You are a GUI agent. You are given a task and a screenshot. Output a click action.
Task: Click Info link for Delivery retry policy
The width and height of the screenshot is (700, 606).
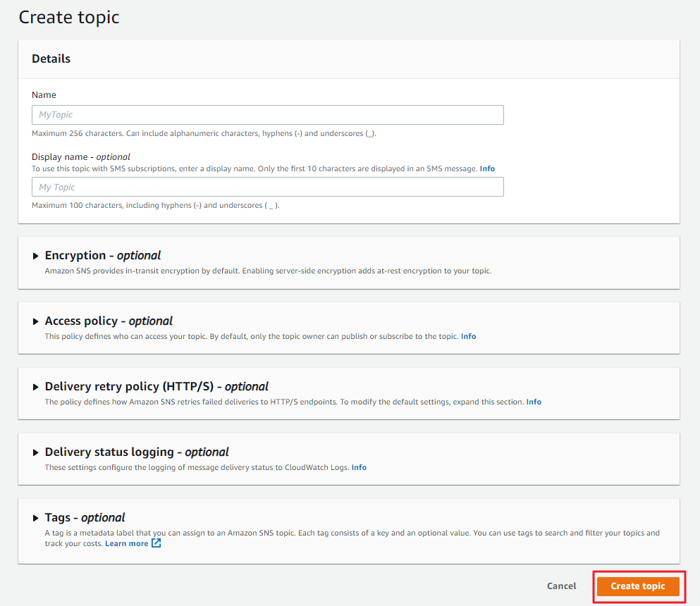point(534,402)
